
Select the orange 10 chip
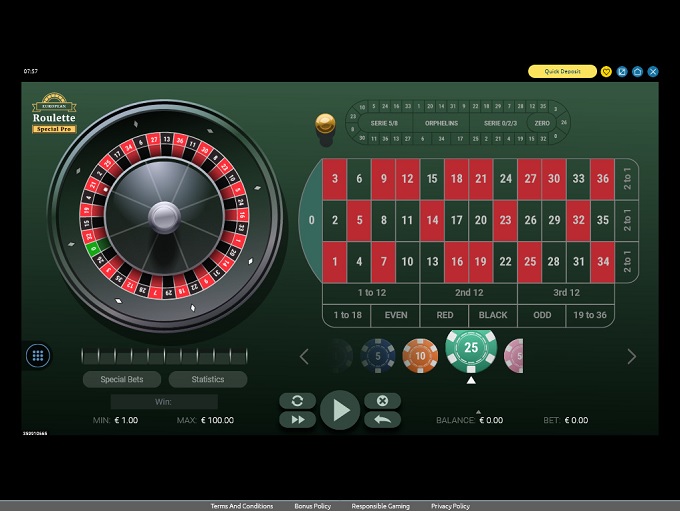pos(420,355)
